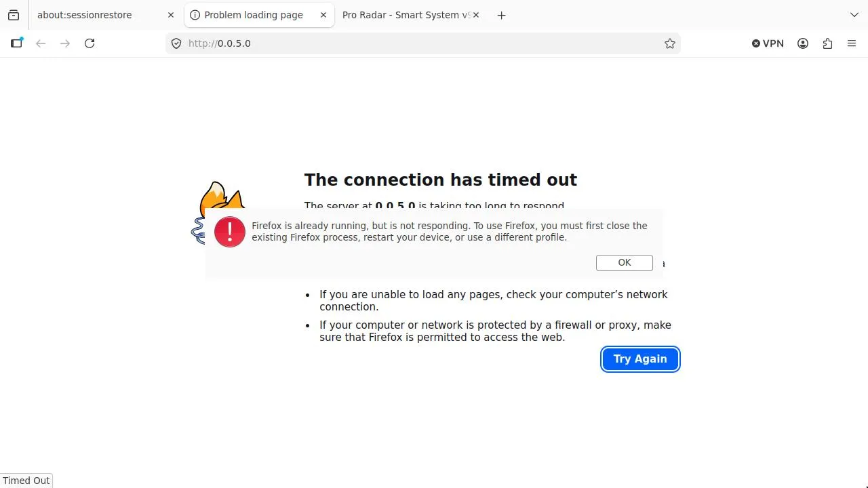Open the Extensions puzzle icon
The height and width of the screenshot is (488, 868).
click(x=827, y=43)
